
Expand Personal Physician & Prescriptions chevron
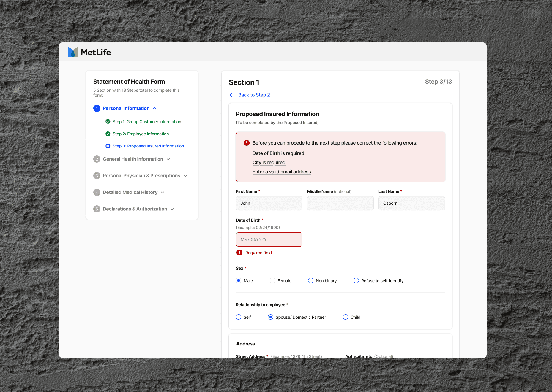[185, 176]
